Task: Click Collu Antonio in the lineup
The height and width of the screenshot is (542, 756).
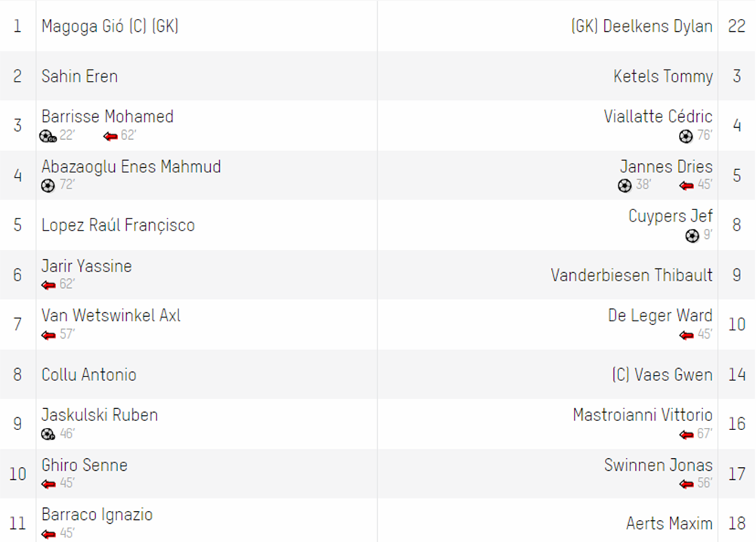Action: click(88, 375)
